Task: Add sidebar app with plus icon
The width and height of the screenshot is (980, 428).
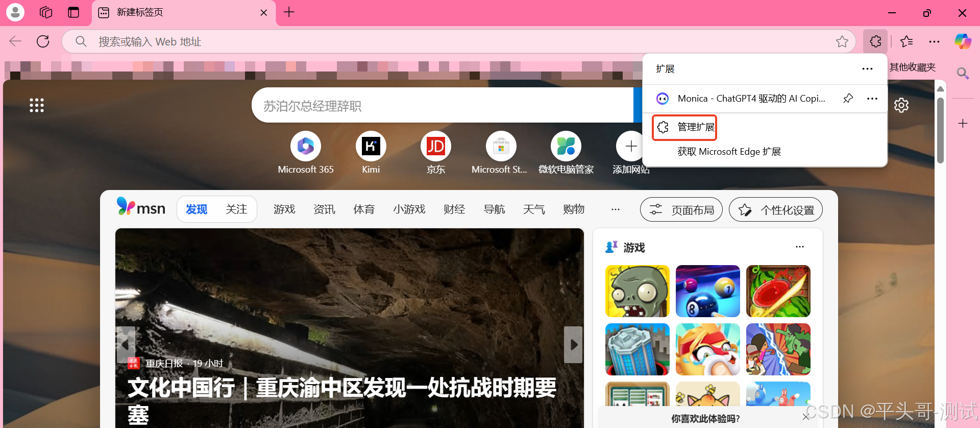Action: click(x=963, y=123)
